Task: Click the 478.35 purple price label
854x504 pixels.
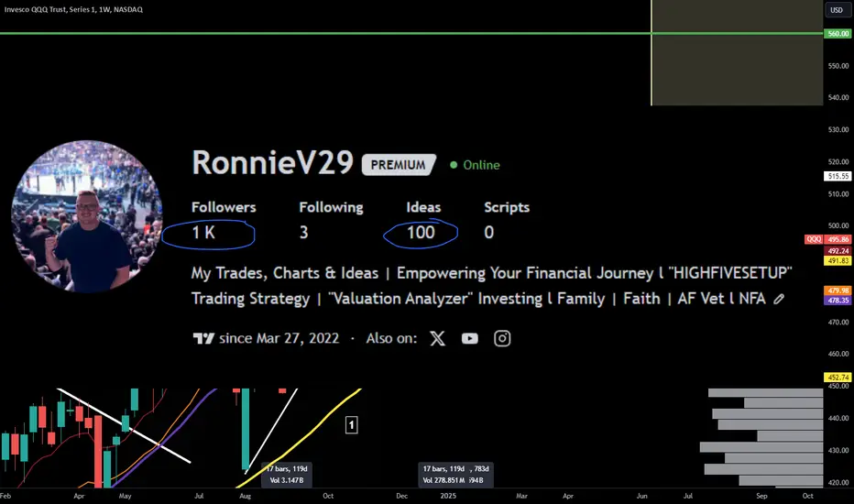Action: click(x=838, y=301)
